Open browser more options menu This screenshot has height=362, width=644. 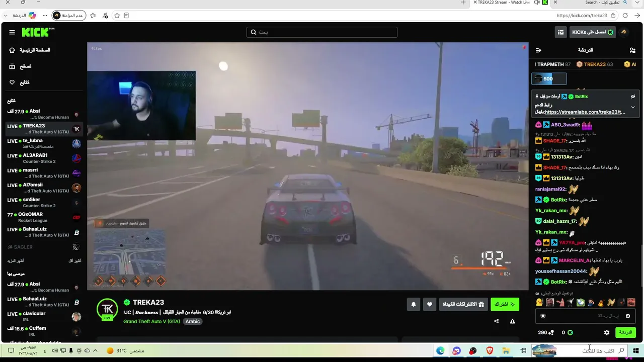pyautogui.click(x=45, y=16)
